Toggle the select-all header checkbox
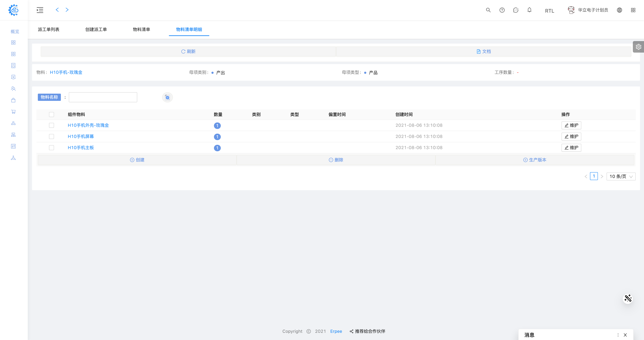Image resolution: width=644 pixels, height=340 pixels. click(x=52, y=115)
